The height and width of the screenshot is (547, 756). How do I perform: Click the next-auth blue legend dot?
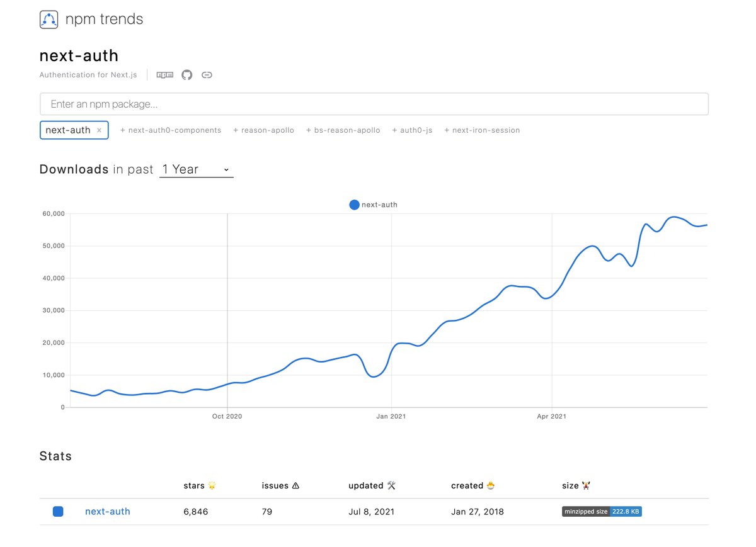[354, 205]
